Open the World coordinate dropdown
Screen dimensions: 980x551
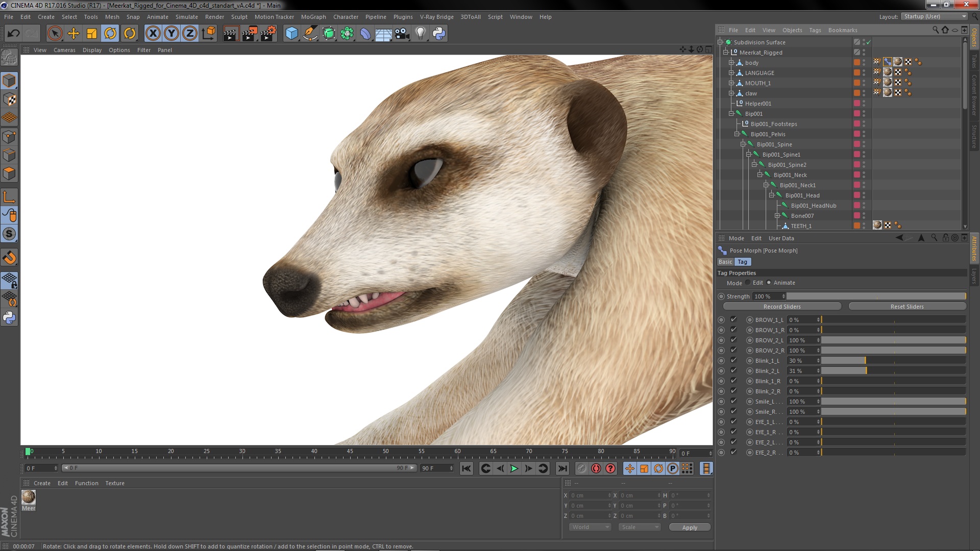click(590, 527)
